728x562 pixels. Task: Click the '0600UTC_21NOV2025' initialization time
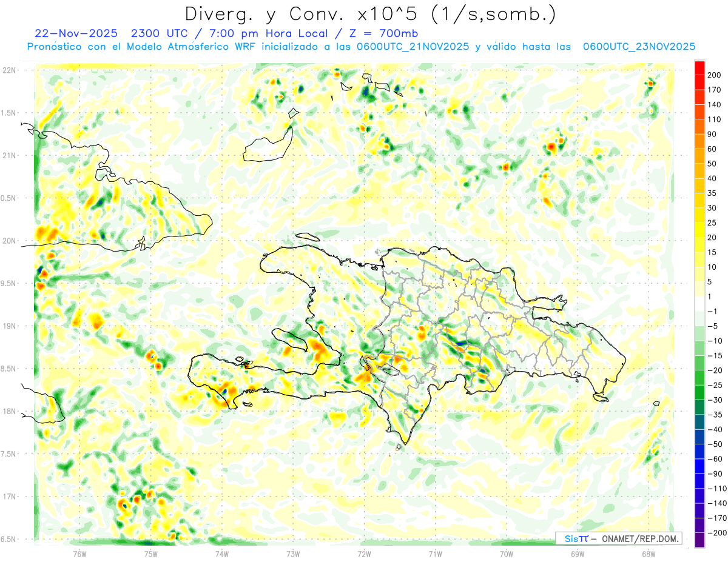coord(413,47)
